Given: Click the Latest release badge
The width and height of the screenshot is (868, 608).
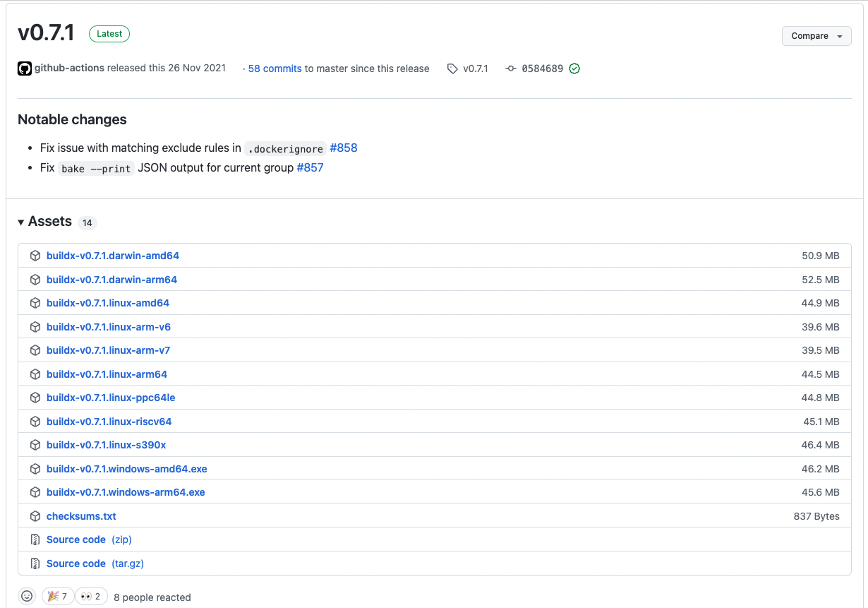Looking at the screenshot, I should pos(109,34).
